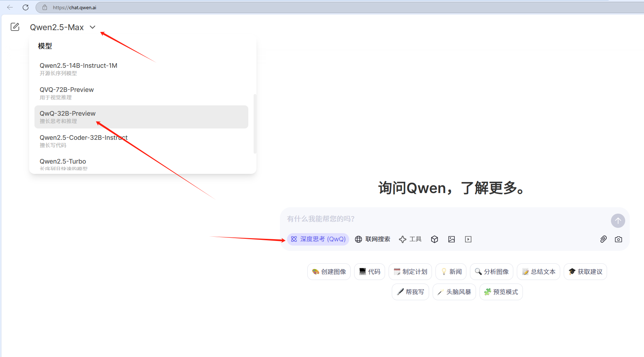Click the image generation icon
Viewport: 644px width, 357px height.
(451, 239)
